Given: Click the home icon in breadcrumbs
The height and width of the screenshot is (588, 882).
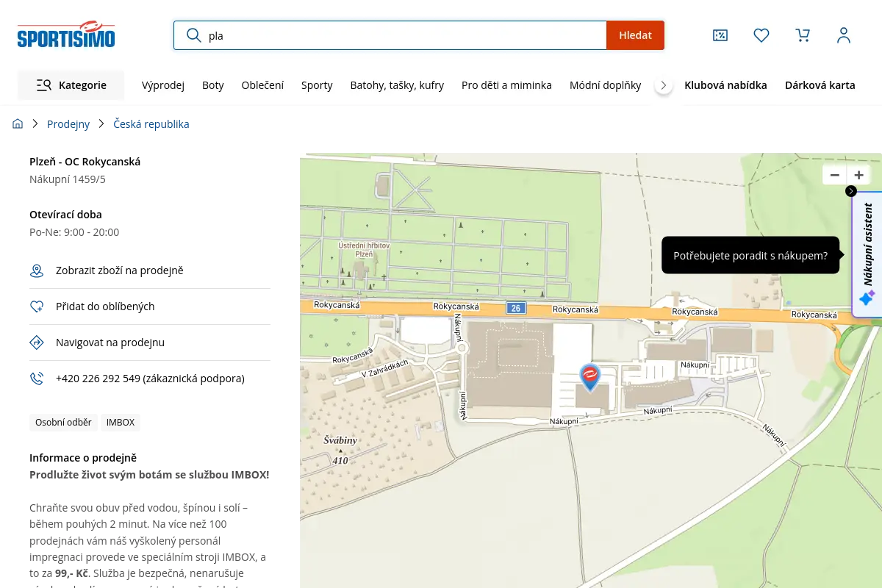Looking at the screenshot, I should [18, 124].
